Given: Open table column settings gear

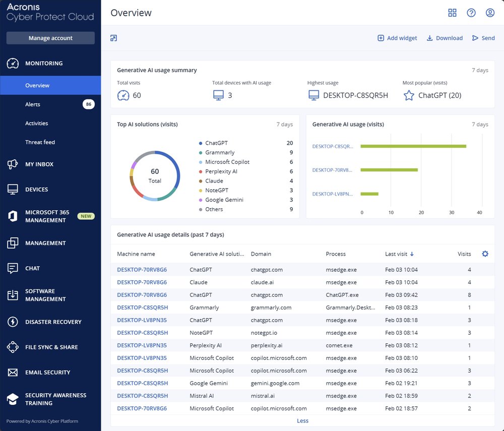Looking at the screenshot, I should [x=485, y=254].
